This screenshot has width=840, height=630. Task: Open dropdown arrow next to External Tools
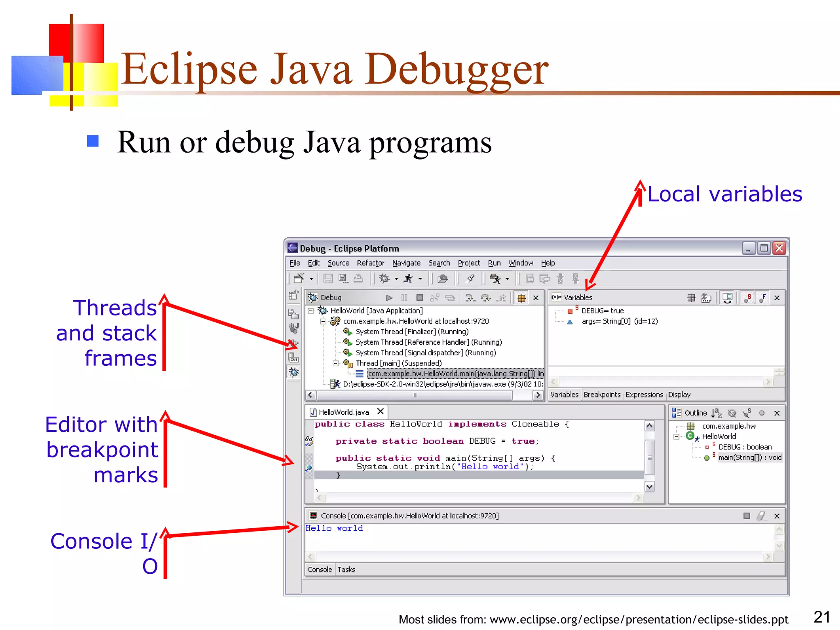507,279
